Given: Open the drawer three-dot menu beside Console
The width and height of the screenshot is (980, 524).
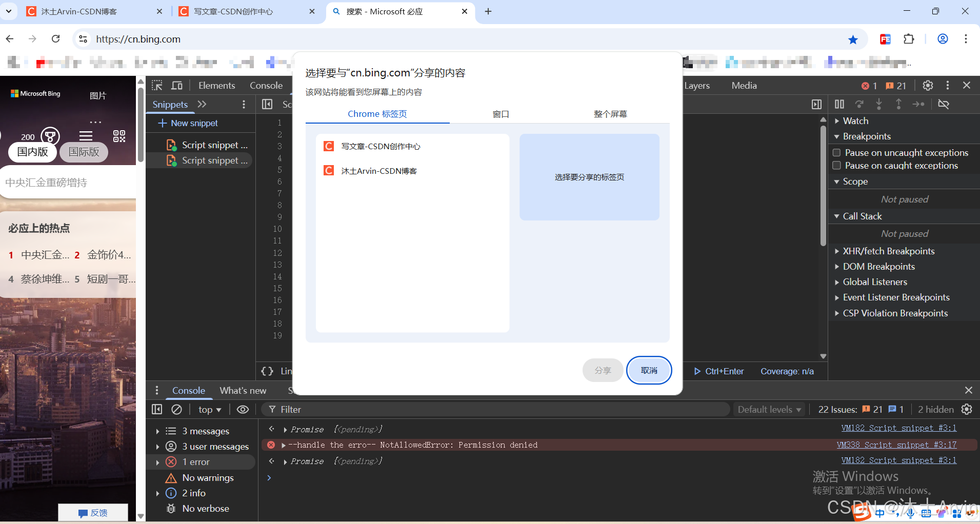Looking at the screenshot, I should [157, 390].
